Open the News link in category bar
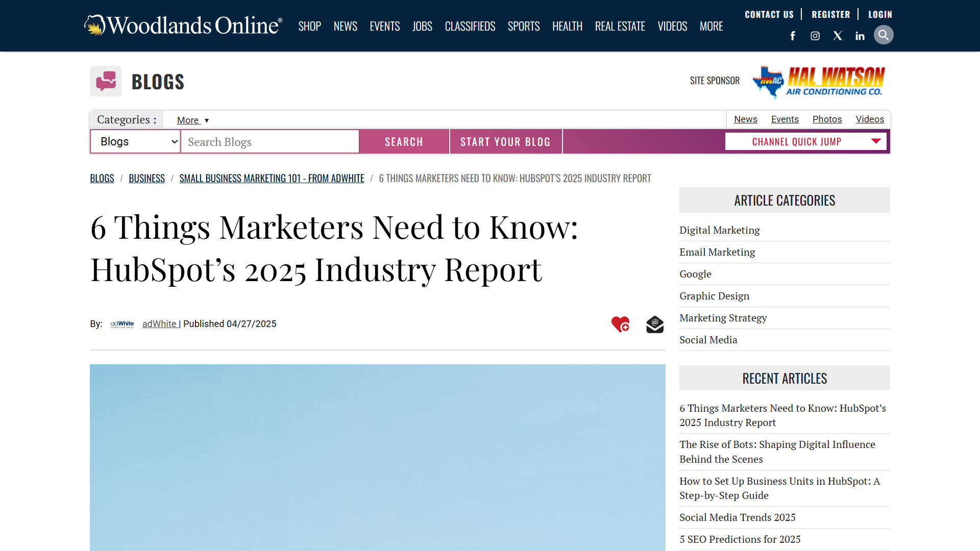This screenshot has width=980, height=551. pos(746,119)
